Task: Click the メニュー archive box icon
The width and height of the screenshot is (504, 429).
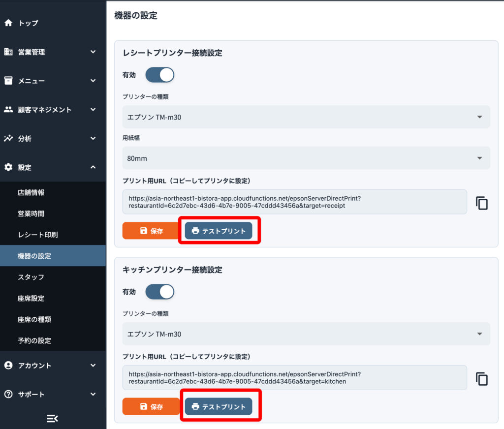Action: pos(8,81)
